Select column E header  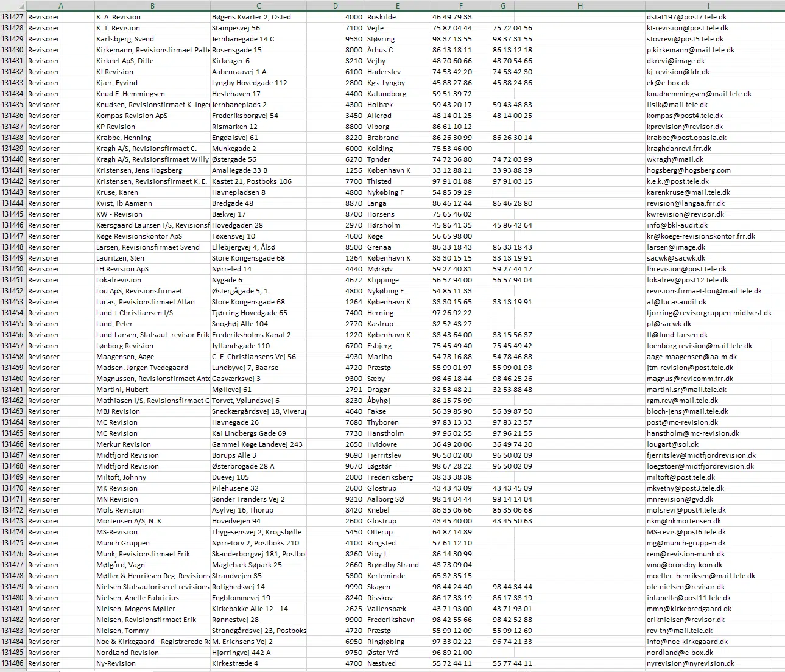click(398, 6)
